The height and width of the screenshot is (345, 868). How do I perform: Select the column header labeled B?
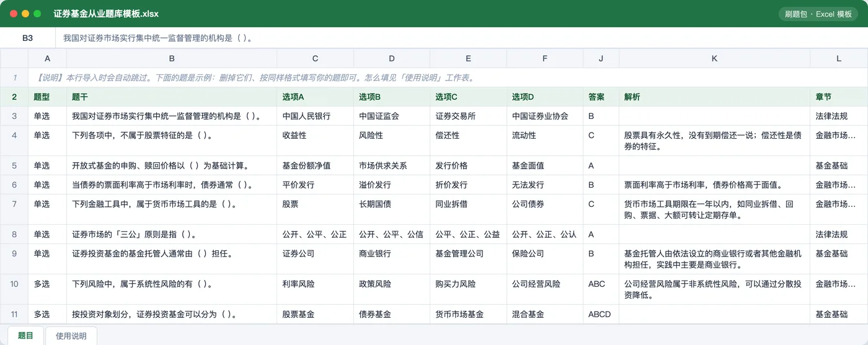click(x=172, y=58)
